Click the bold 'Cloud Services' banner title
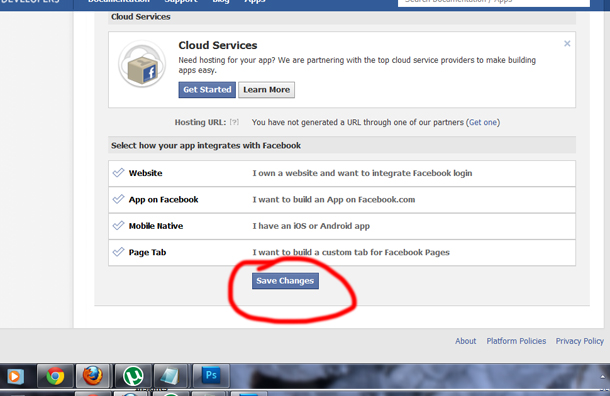This screenshot has height=396, width=610. [x=218, y=46]
